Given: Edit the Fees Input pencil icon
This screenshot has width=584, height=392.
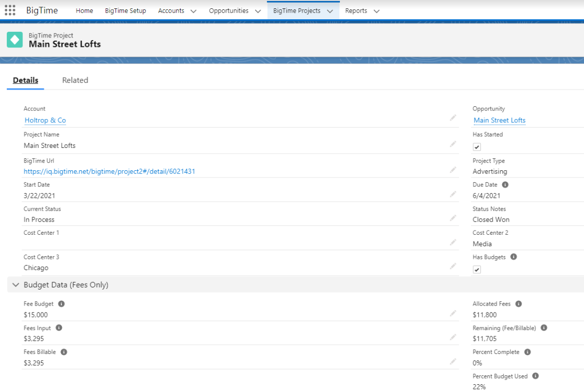Looking at the screenshot, I should 453,337.
